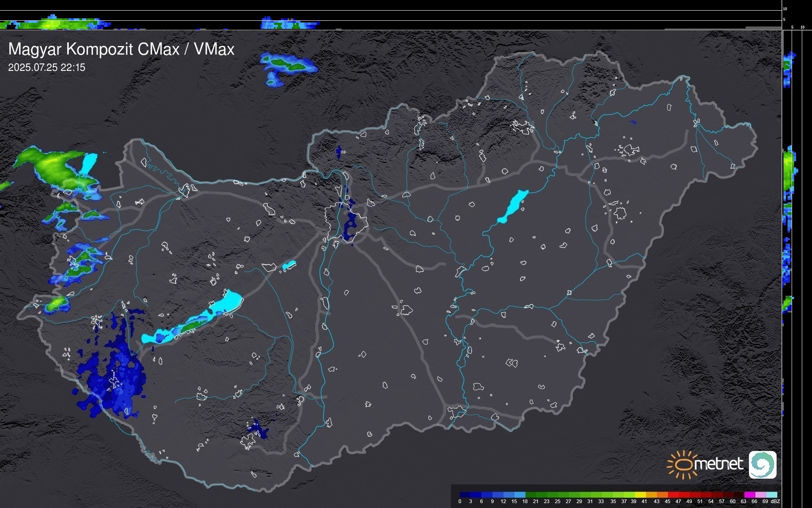This screenshot has height=508, width=812.
Task: Select the yellow 39 dBZ legend swatch
Action: (639, 495)
